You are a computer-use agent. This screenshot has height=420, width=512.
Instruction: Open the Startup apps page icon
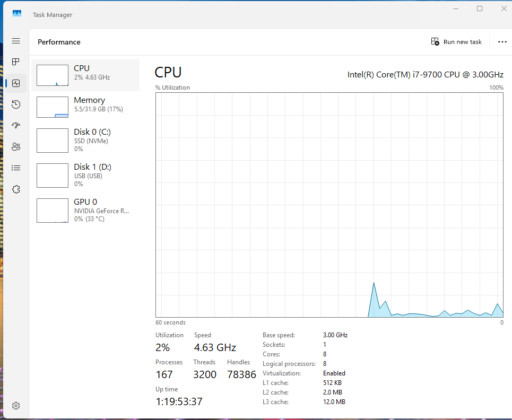(16, 125)
